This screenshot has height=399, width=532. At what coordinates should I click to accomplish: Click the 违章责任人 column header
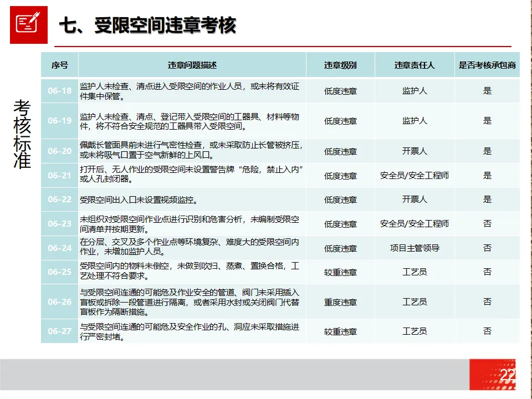click(x=415, y=65)
